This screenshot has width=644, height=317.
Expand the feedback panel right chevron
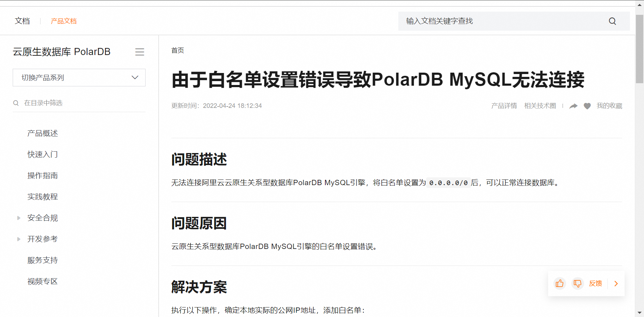click(616, 284)
